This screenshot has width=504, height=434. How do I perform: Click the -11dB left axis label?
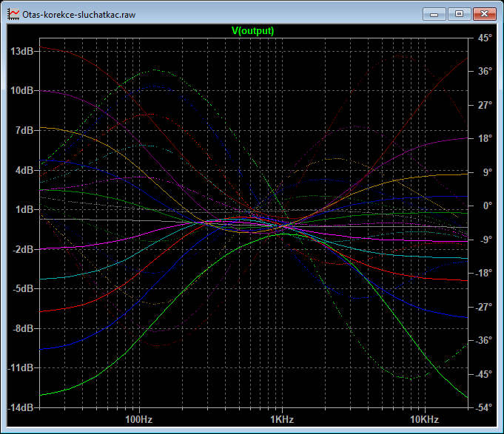21,368
